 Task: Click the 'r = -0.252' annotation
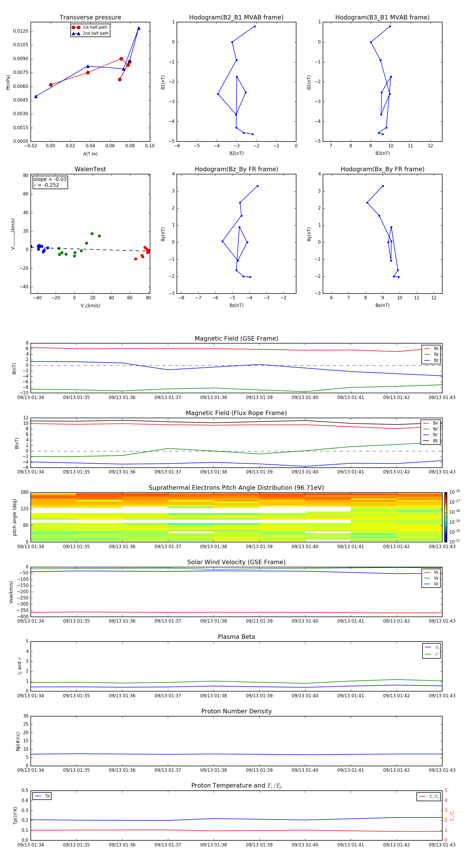click(47, 185)
